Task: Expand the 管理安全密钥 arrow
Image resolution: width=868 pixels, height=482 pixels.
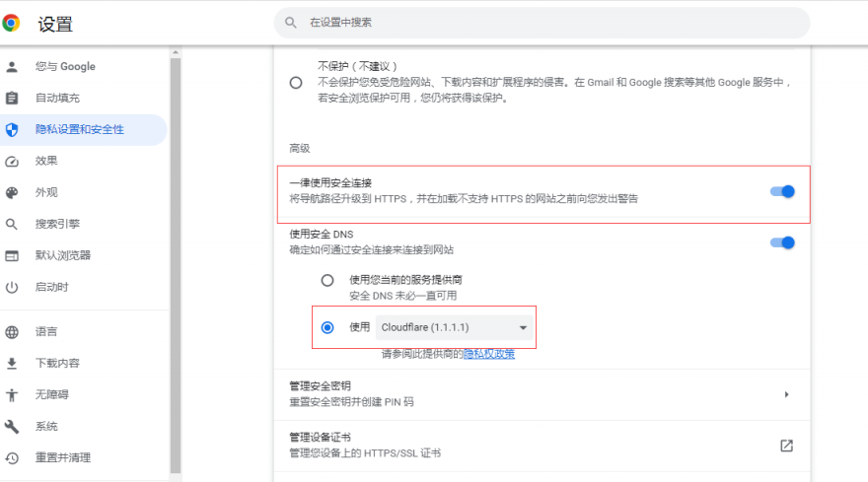Action: tap(786, 394)
